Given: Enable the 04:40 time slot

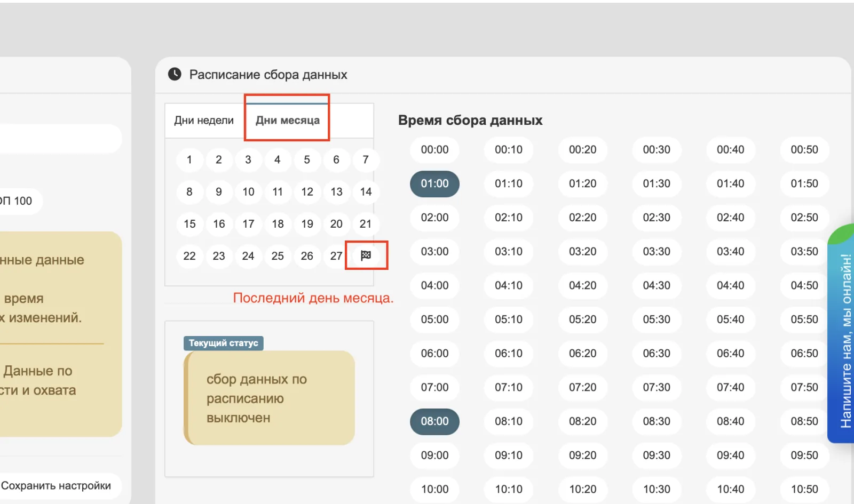Looking at the screenshot, I should [x=730, y=286].
